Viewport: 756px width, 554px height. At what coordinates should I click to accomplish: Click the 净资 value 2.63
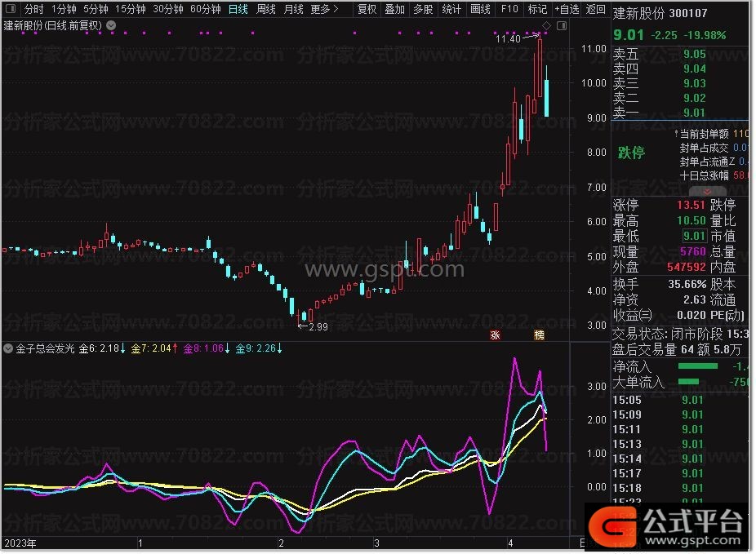pos(694,299)
